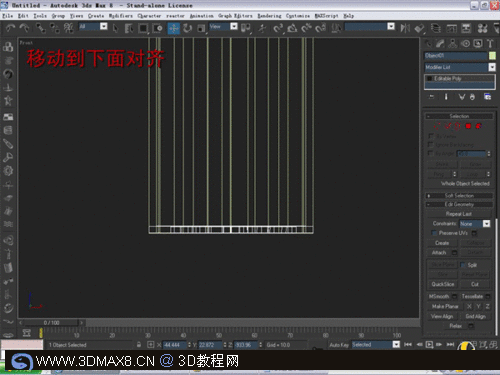
Task: Open the key filter Selected dropdown
Action: 396,344
